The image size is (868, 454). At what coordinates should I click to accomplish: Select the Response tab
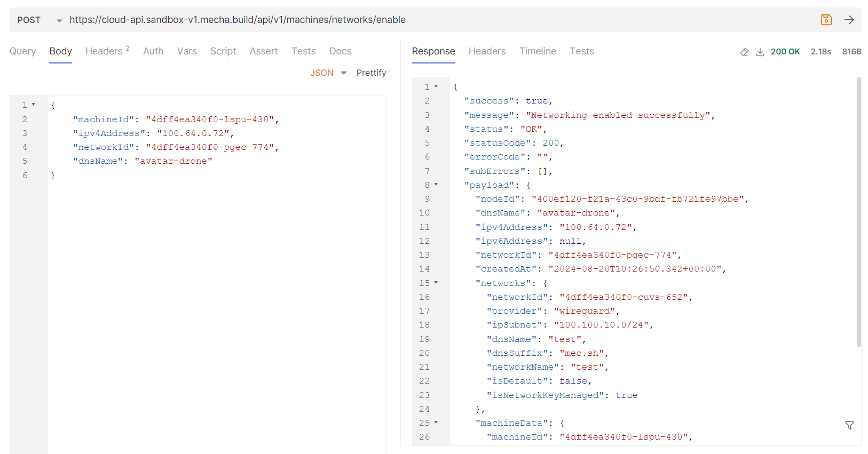[x=433, y=51]
